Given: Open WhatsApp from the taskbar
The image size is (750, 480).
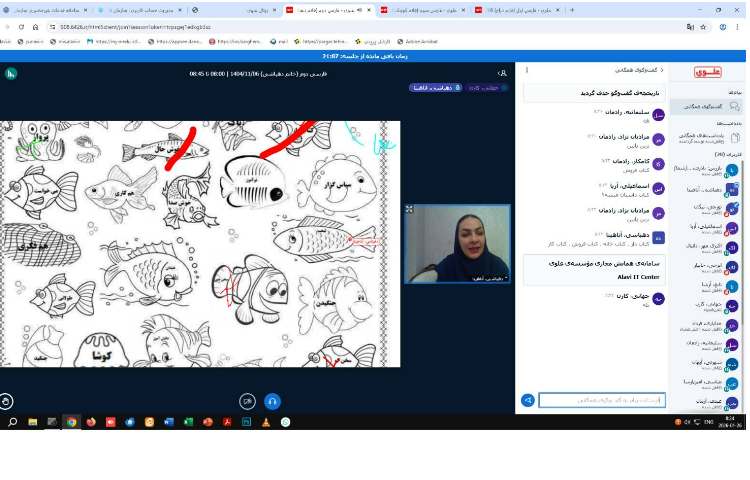Looking at the screenshot, I should (x=286, y=422).
